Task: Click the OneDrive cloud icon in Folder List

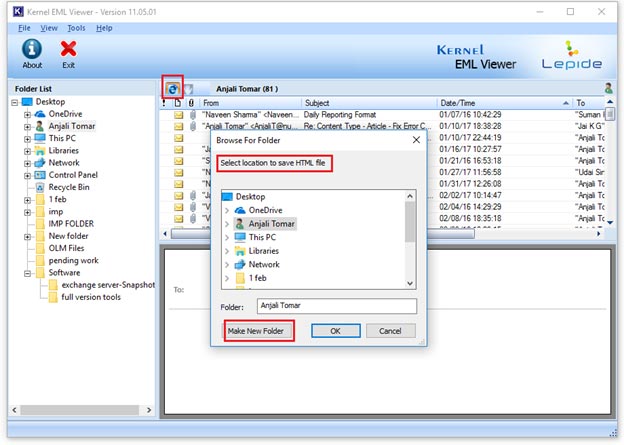Action: [40, 114]
